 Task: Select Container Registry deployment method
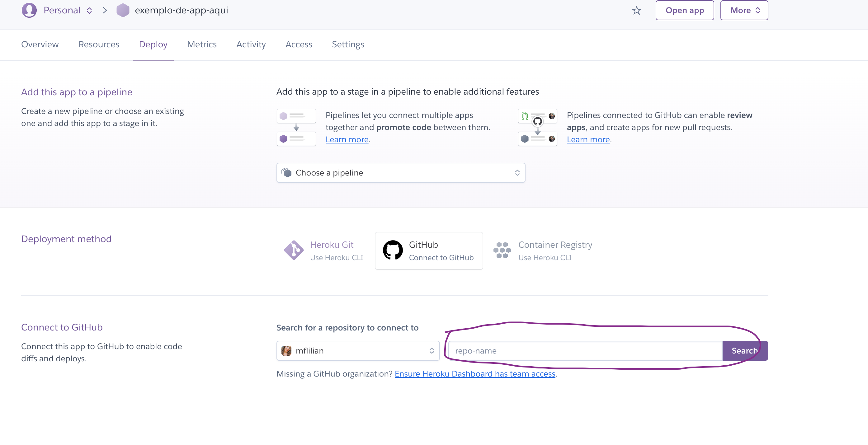tap(543, 251)
